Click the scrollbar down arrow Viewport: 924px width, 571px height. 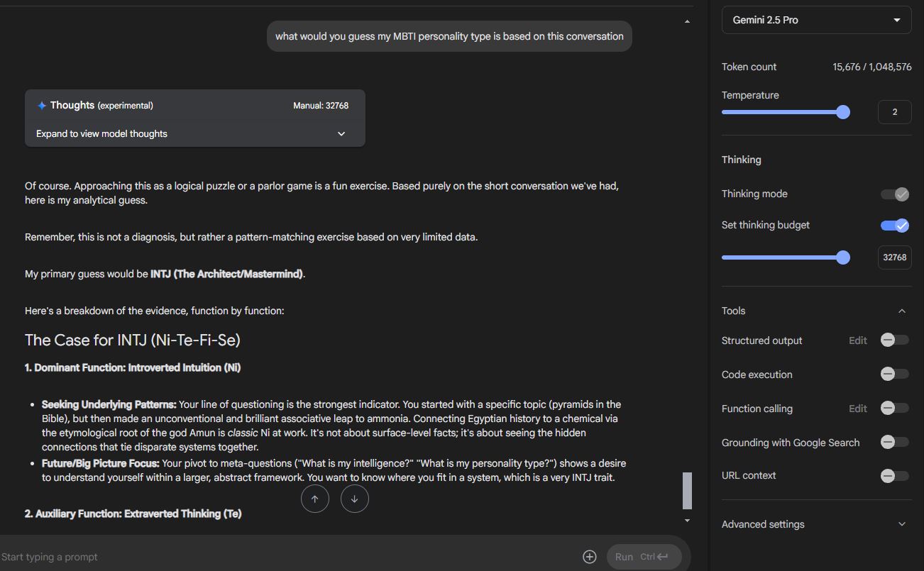[x=687, y=521]
